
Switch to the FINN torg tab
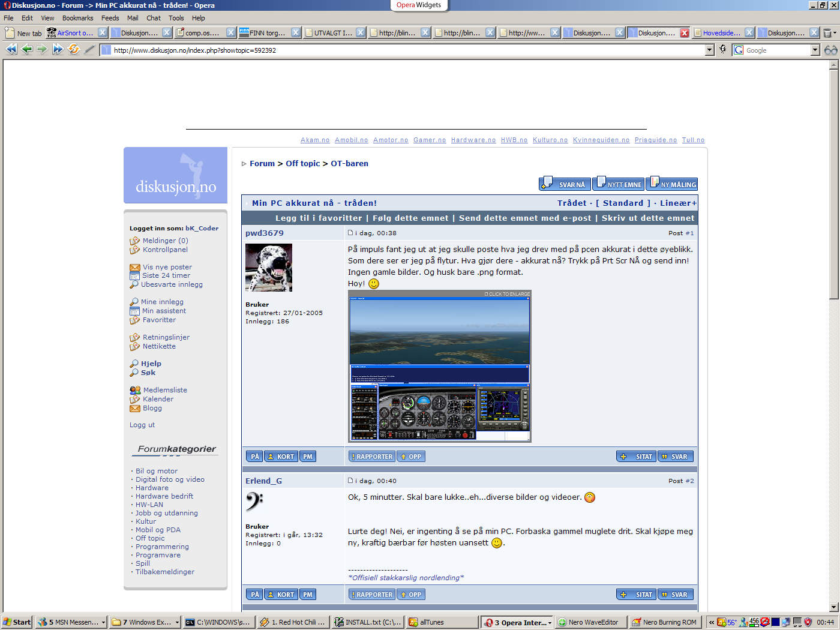tap(269, 33)
